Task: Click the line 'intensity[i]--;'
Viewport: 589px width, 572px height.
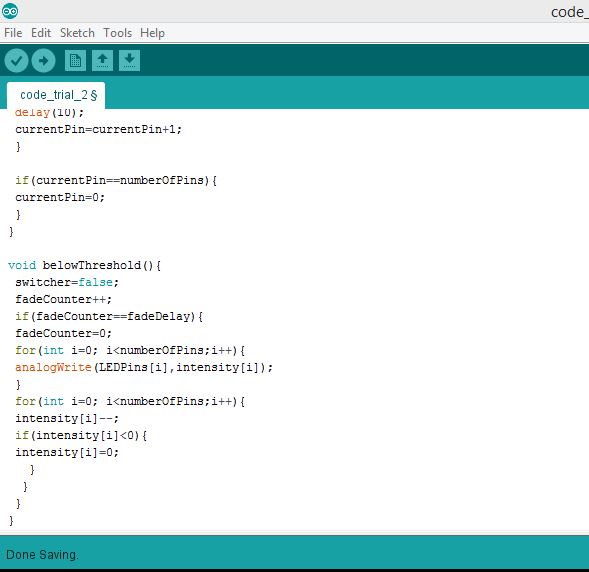Action: point(67,418)
